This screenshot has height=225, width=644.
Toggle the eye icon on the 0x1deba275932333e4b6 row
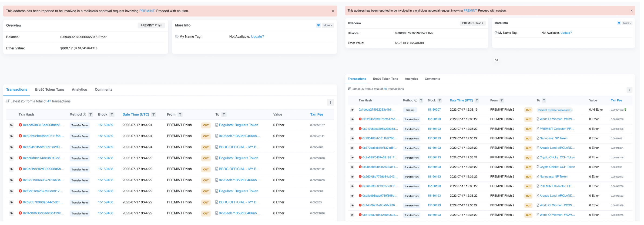[352, 110]
